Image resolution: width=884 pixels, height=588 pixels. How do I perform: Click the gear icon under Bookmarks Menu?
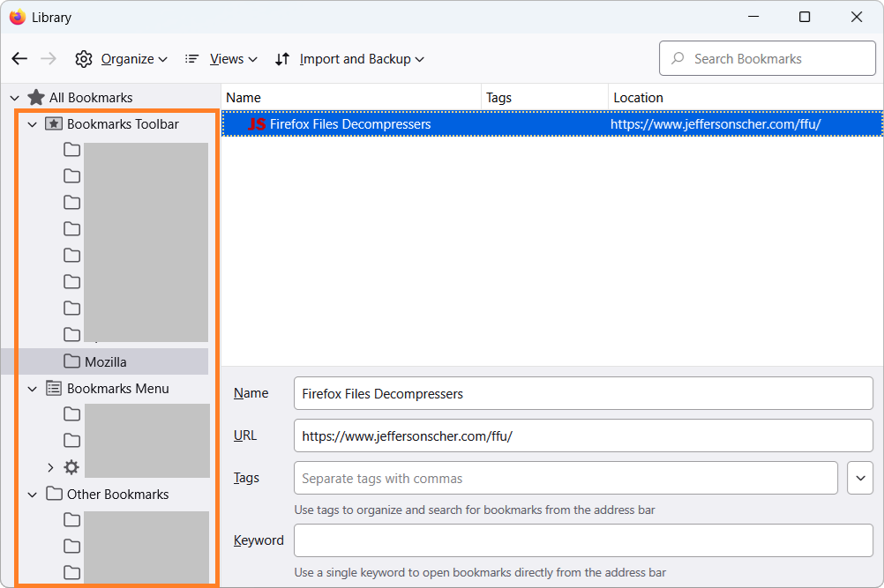(71, 468)
